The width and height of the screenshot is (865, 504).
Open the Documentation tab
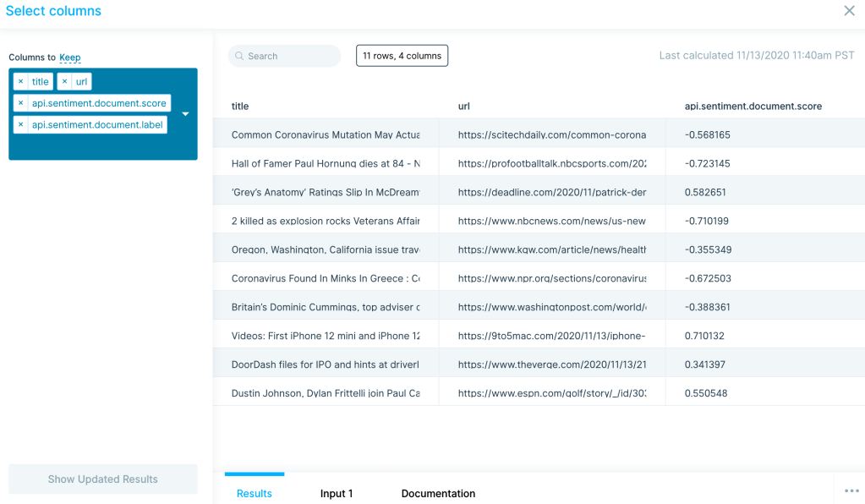pyautogui.click(x=438, y=494)
